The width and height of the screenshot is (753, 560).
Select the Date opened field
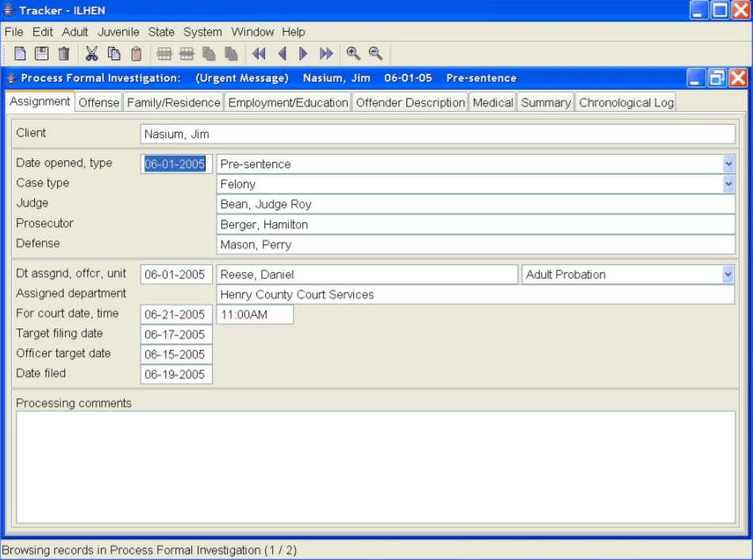[x=176, y=163]
